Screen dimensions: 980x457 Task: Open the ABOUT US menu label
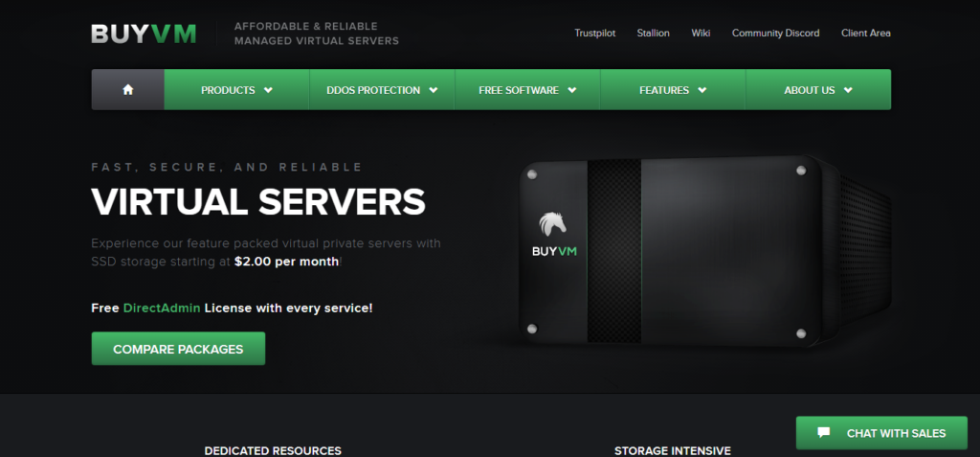[x=810, y=90]
